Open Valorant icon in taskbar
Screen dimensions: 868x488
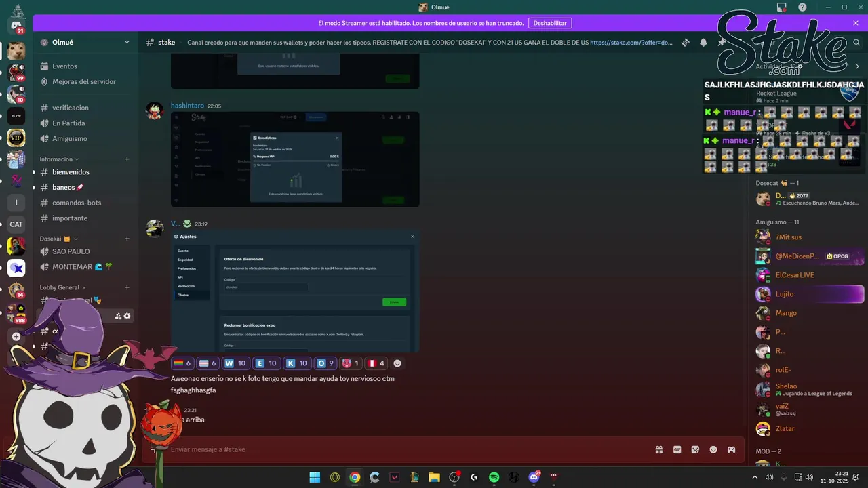click(394, 477)
